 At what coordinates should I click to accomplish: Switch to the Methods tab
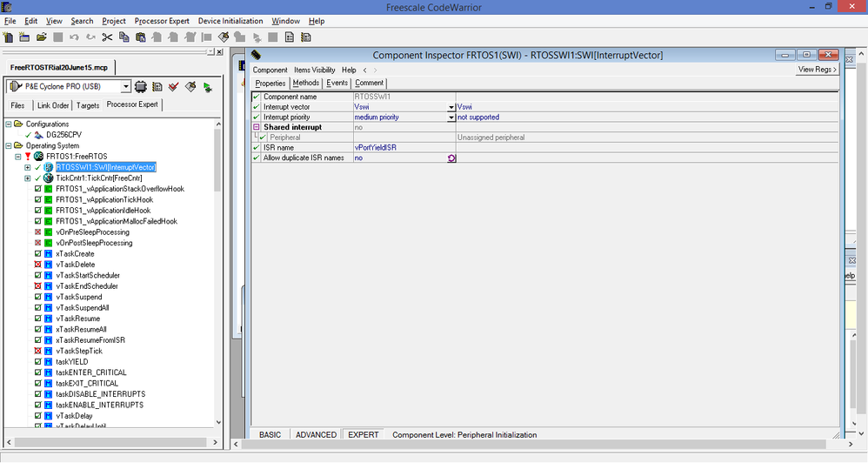tap(306, 83)
